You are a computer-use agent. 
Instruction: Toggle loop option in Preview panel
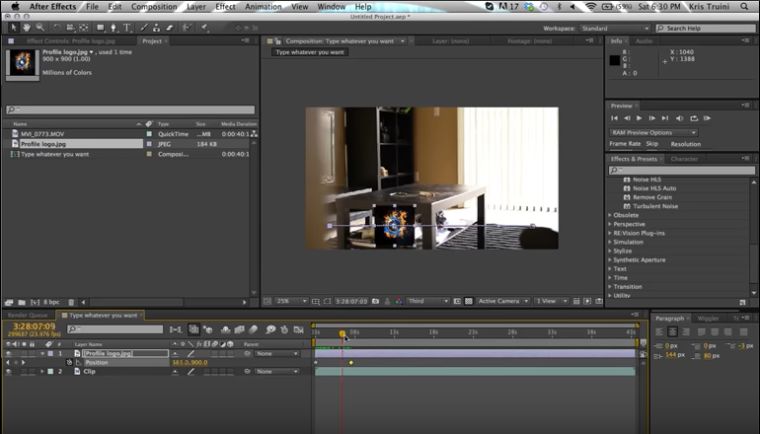tap(696, 118)
